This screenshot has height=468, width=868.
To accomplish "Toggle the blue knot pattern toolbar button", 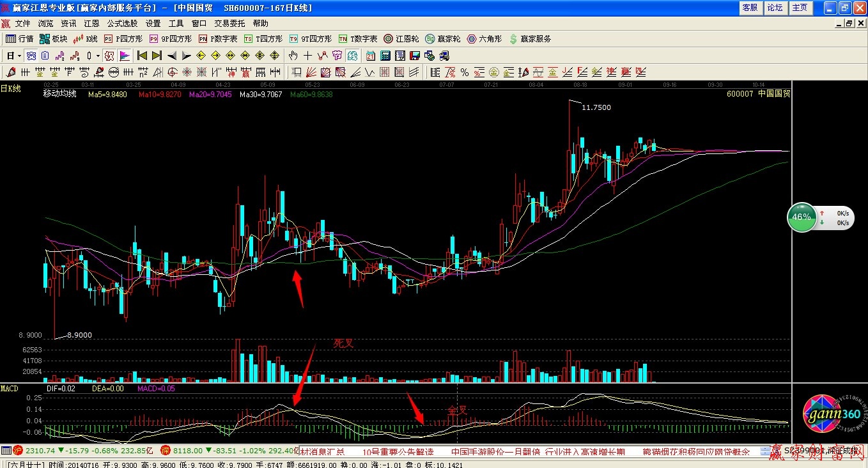I will 31,56.
